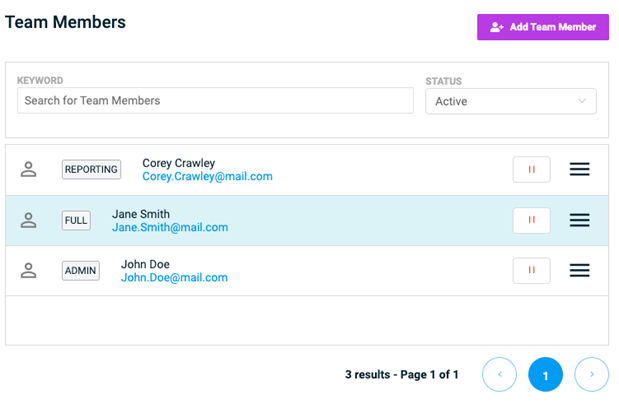Pause John Doe's account
Screen dimensions: 619x404
point(531,271)
